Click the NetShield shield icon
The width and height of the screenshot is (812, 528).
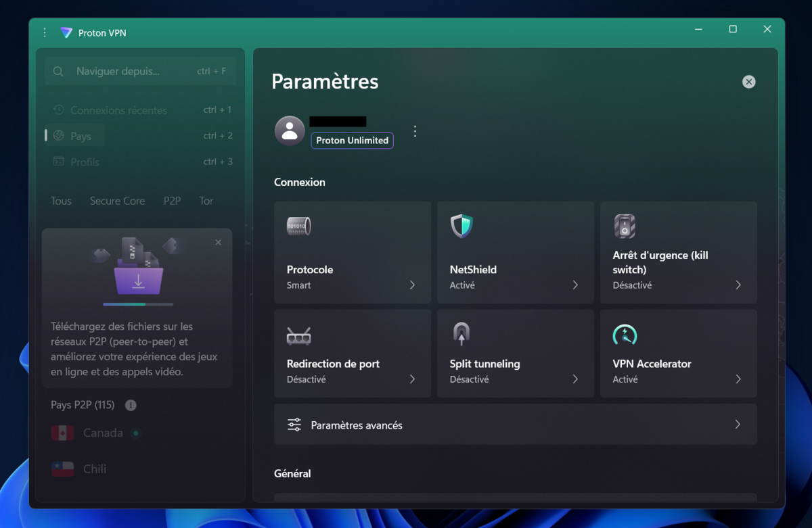point(461,226)
